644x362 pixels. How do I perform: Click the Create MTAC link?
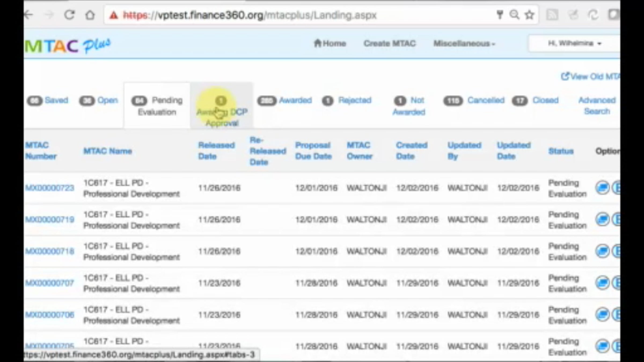tap(390, 43)
